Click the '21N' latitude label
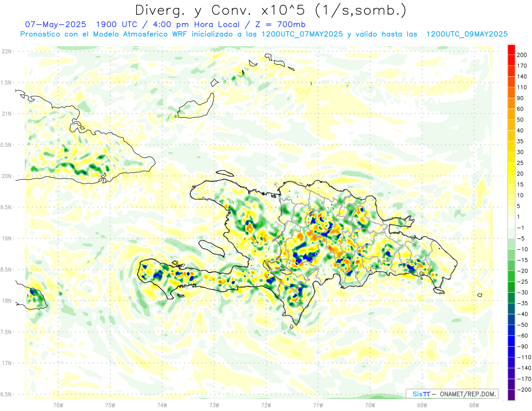This screenshot has width=532, height=411. (x=6, y=114)
